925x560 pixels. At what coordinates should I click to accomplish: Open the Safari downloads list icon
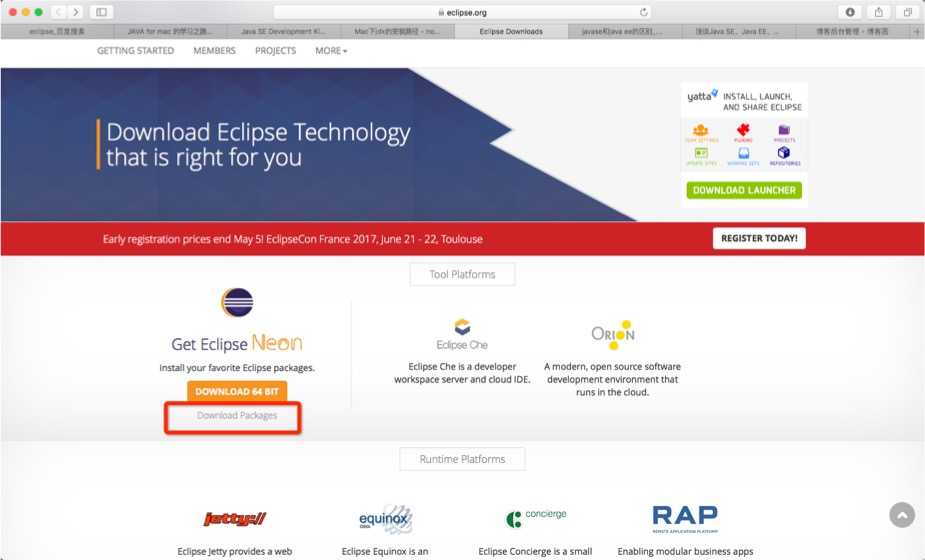(850, 12)
